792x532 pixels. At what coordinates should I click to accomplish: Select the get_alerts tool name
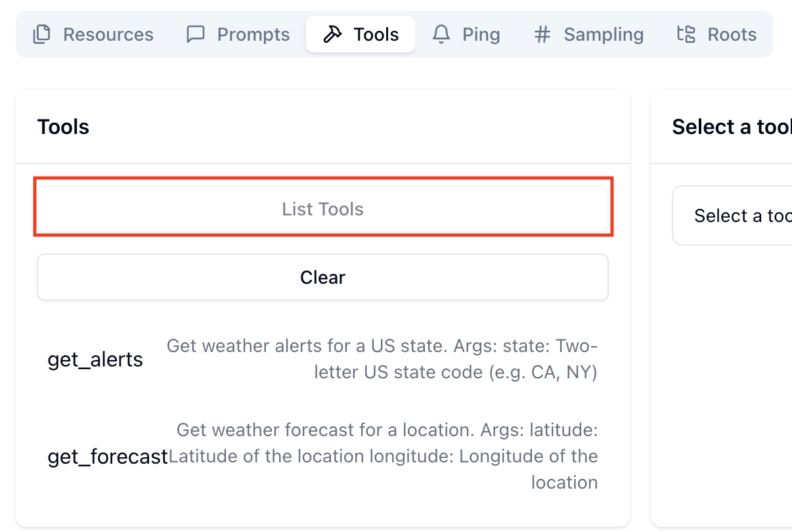point(95,359)
